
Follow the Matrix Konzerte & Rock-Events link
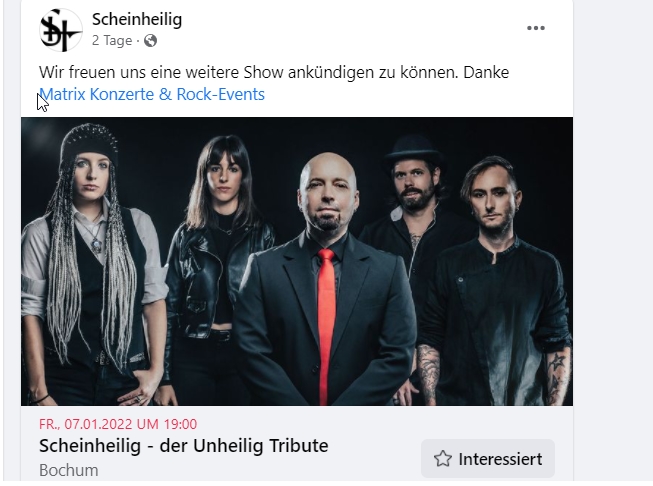coord(152,95)
